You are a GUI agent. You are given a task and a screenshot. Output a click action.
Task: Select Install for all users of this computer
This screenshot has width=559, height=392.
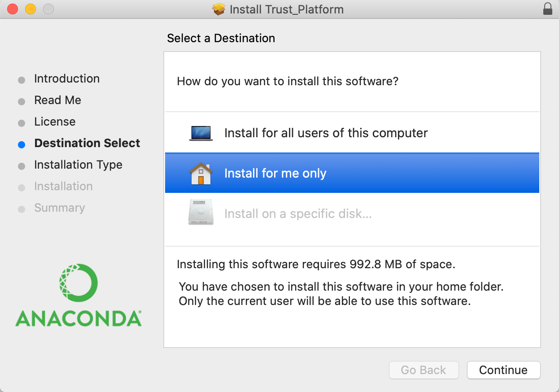(326, 133)
